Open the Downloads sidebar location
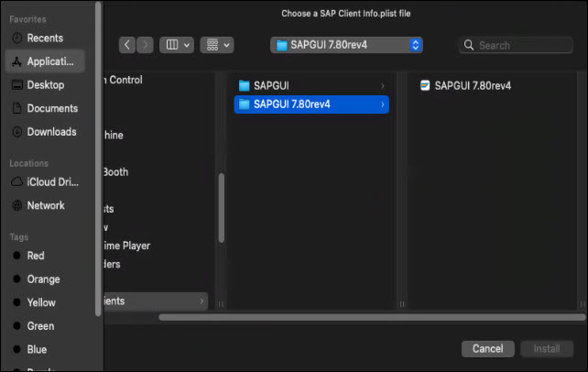The image size is (588, 372). [45, 132]
